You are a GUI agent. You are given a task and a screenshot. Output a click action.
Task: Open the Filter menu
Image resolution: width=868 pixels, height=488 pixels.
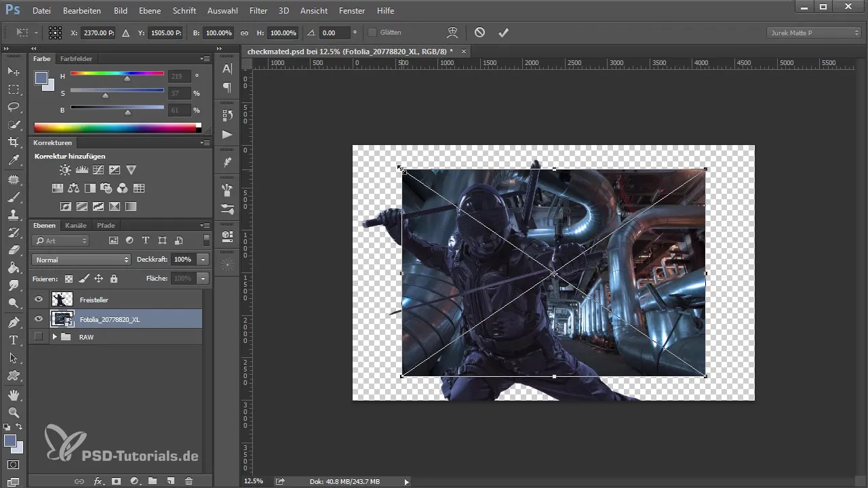pos(258,11)
